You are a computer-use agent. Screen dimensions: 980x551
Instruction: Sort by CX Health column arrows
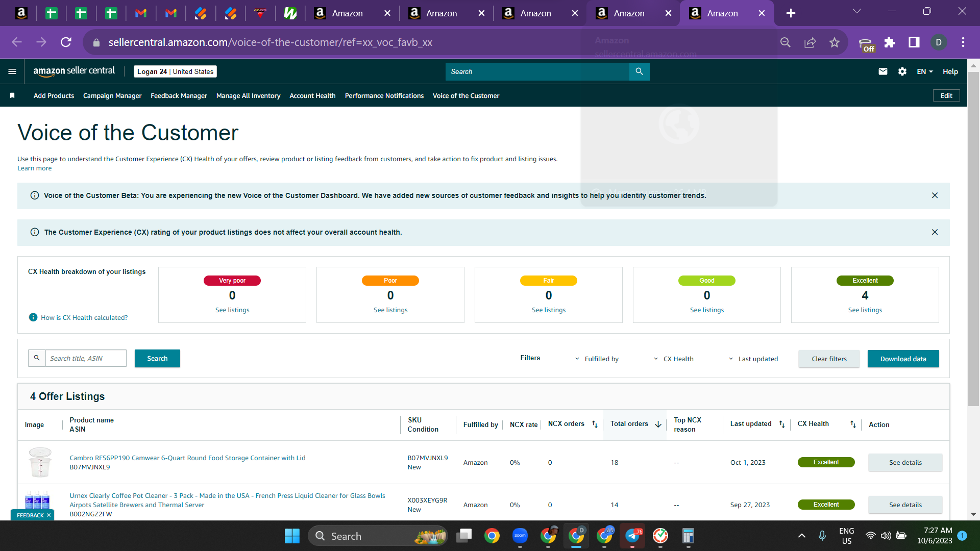pyautogui.click(x=853, y=424)
